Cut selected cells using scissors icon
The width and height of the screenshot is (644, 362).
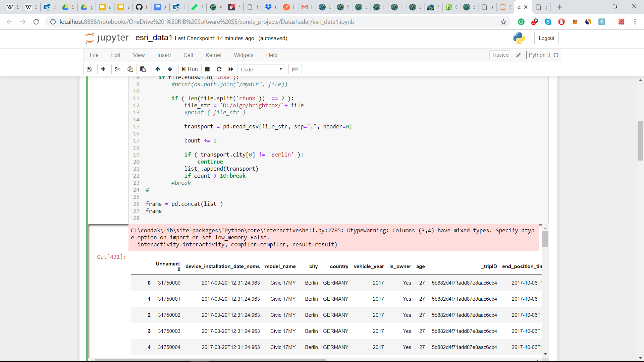pyautogui.click(x=117, y=69)
